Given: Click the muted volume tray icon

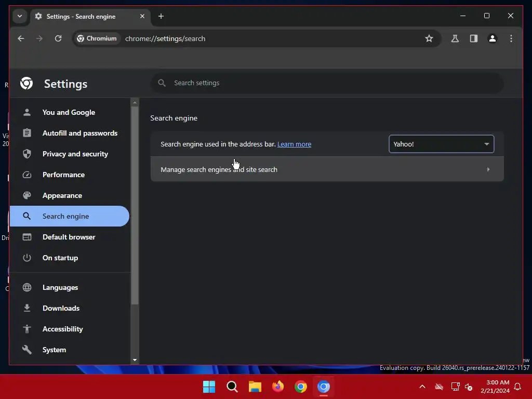Looking at the screenshot, I should [x=469, y=387].
